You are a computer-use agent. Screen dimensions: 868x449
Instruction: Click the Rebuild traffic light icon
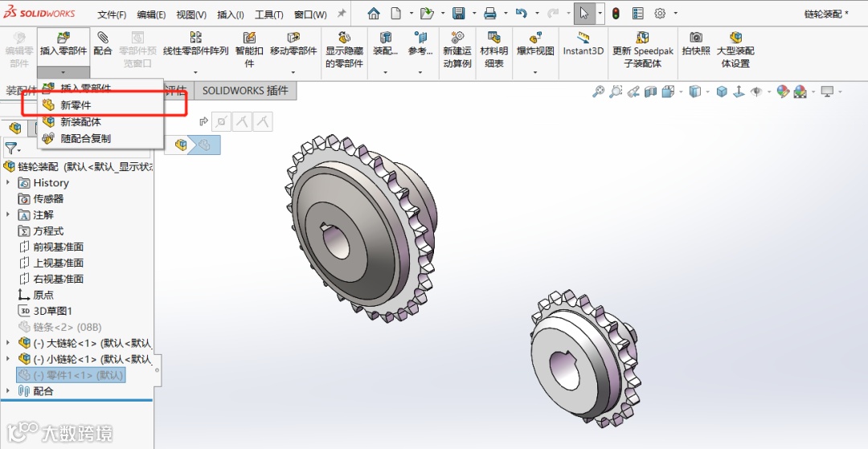pos(616,14)
